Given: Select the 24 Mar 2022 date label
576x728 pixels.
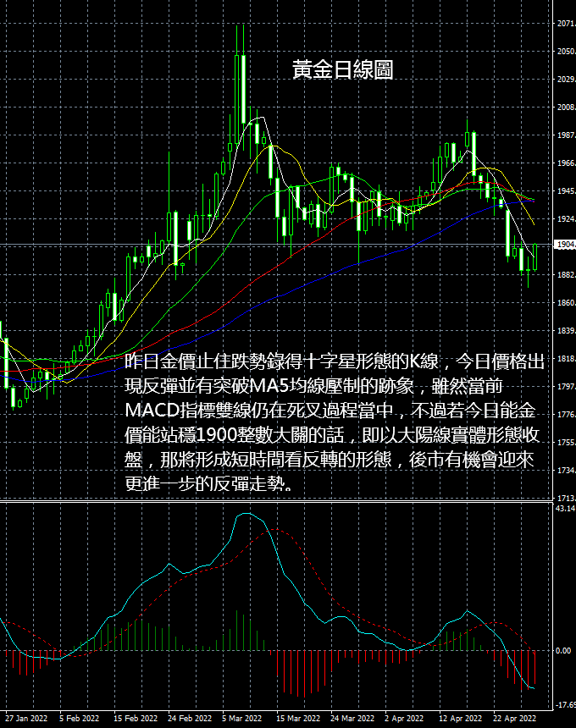Looking at the screenshot, I should click(352, 718).
